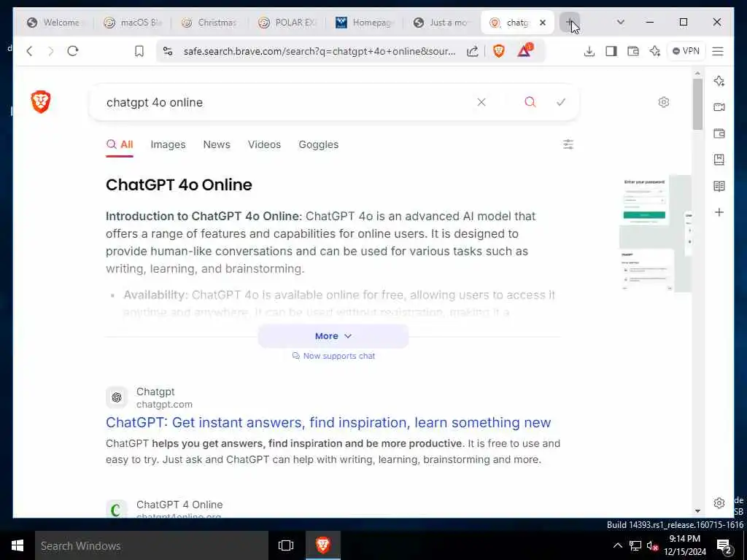
Task: Open the taskbar clock showing 9:14 PM
Action: 684,545
